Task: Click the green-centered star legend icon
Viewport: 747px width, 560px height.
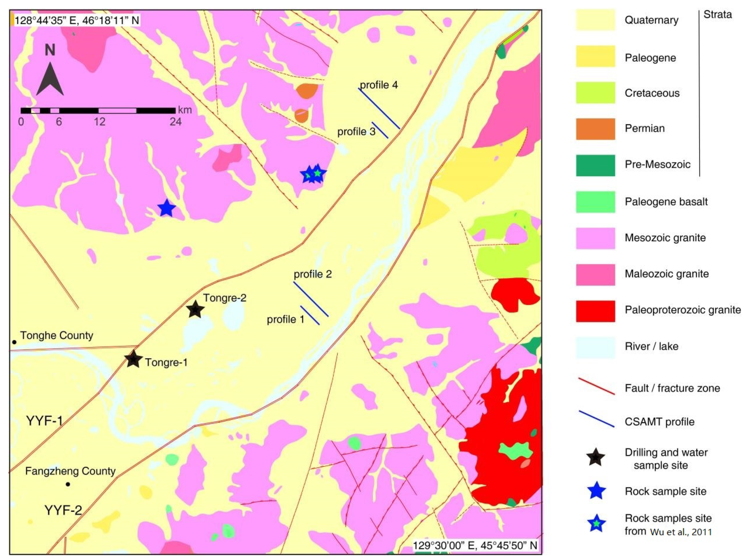Action: [x=596, y=523]
